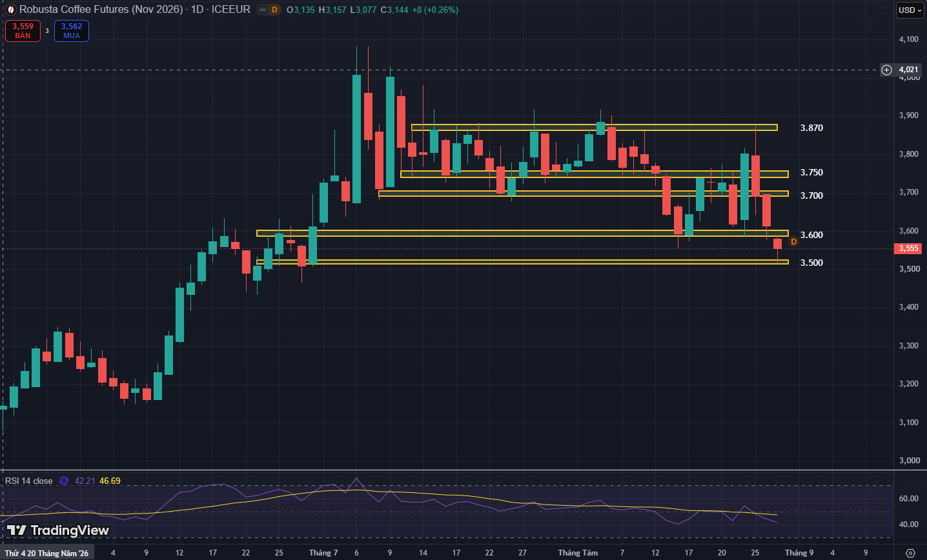Open chart settings gear in time axis corner

[x=911, y=553]
